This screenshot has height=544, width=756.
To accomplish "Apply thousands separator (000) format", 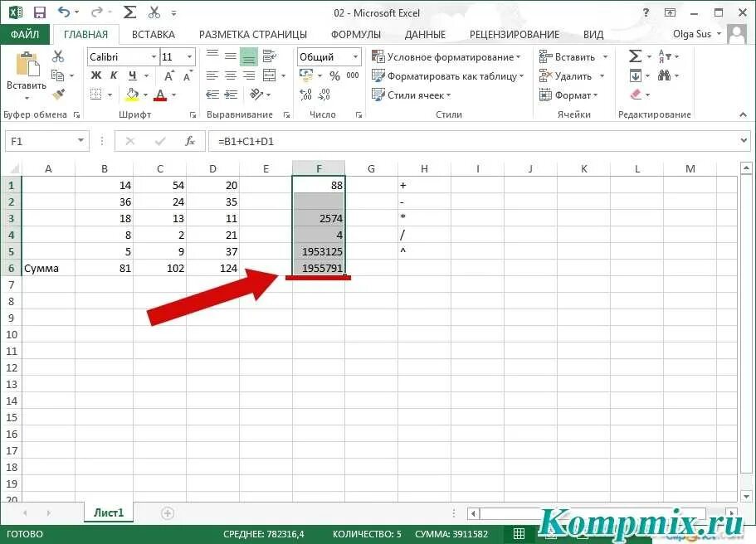I will pyautogui.click(x=353, y=75).
